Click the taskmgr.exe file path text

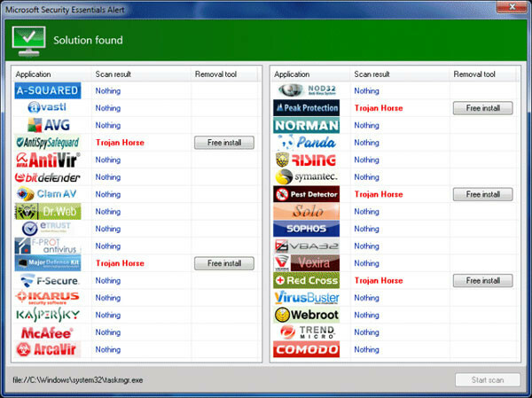[x=78, y=380]
